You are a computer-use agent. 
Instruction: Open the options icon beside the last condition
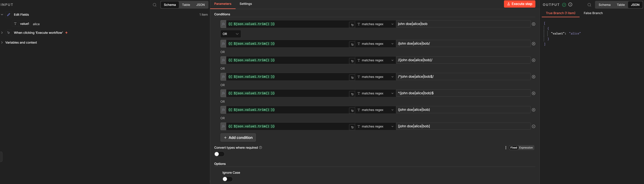pos(534,126)
